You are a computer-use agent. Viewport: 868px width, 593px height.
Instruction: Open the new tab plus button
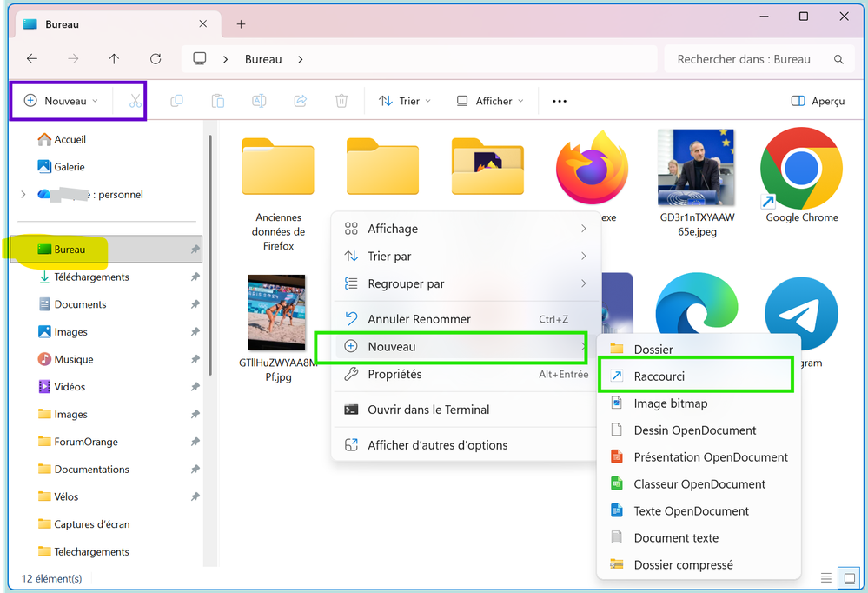pyautogui.click(x=242, y=24)
